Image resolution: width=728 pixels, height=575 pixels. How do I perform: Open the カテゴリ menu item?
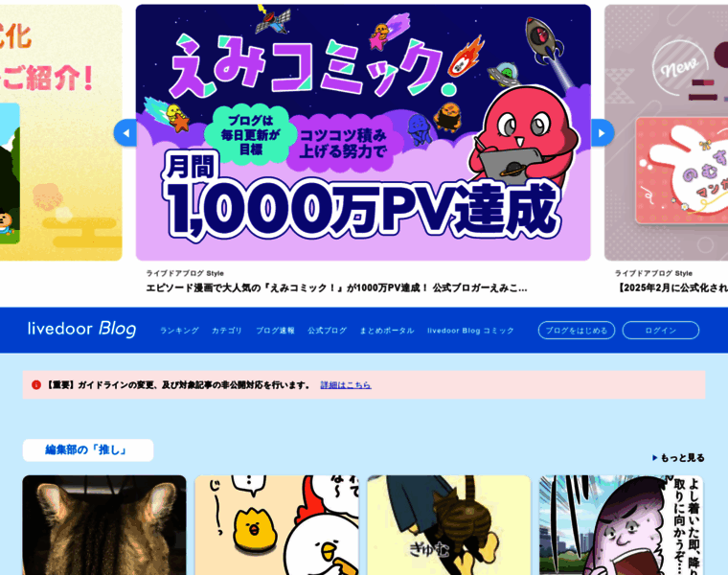point(227,331)
